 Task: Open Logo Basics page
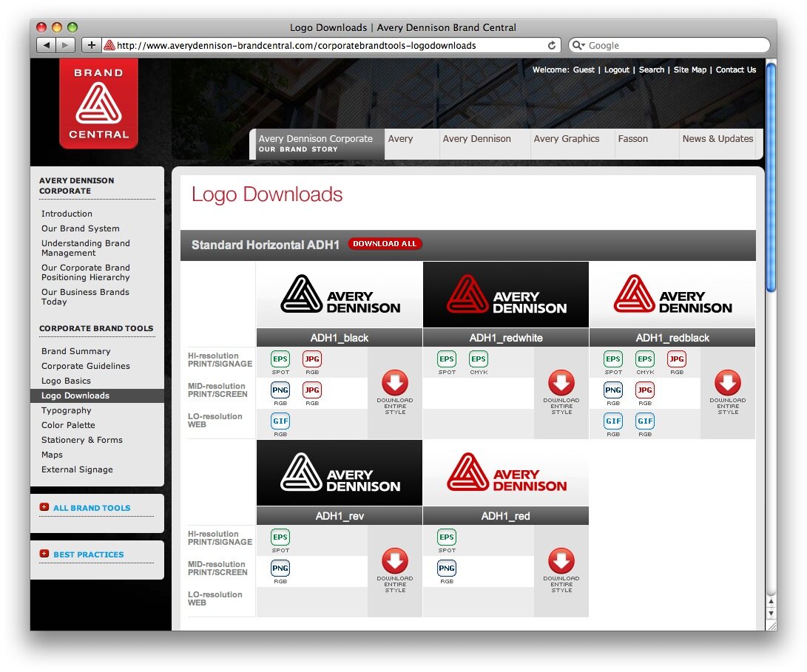point(66,381)
